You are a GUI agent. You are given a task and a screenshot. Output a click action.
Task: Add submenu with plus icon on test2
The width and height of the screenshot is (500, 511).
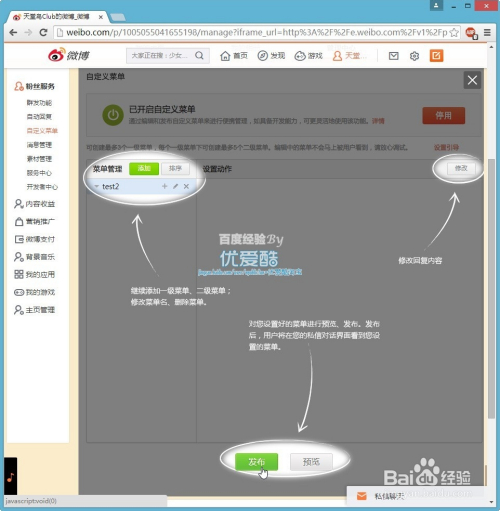[x=164, y=186]
